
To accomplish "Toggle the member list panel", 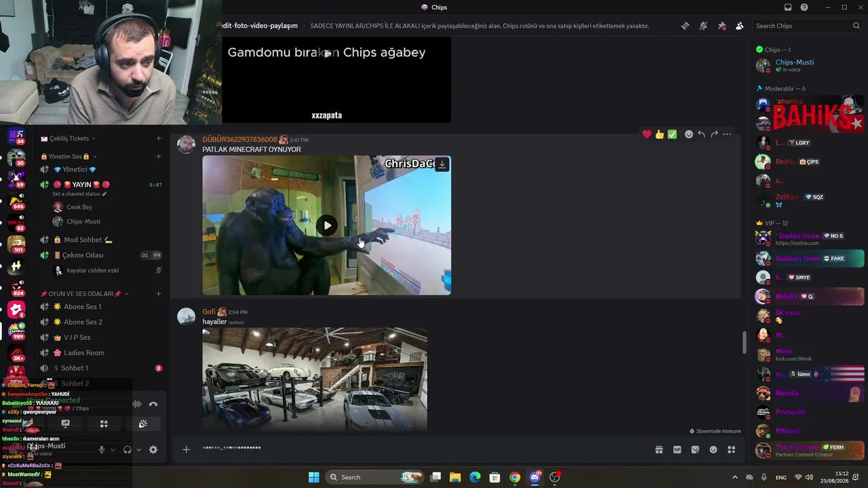I will coord(739,26).
